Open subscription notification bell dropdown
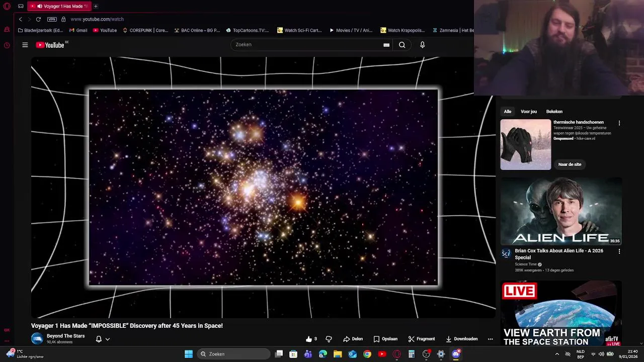Image resolution: width=644 pixels, height=362 pixels. 103,339
